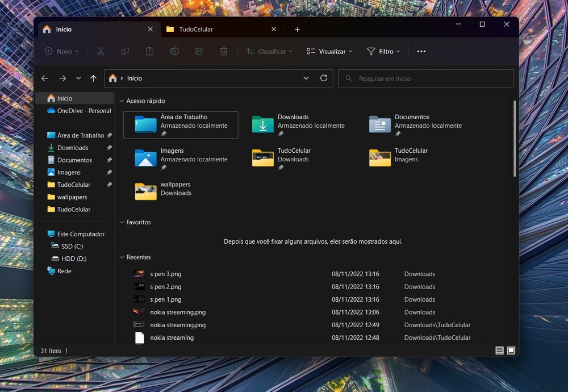Select the Início tab
Screen dimensions: 568x392
point(98,30)
